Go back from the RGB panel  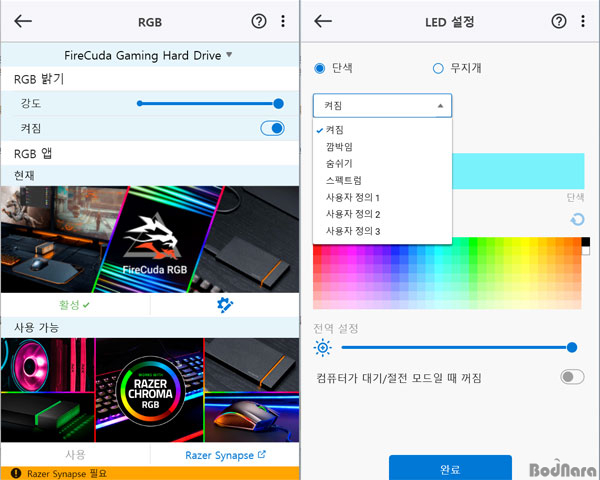23,21
